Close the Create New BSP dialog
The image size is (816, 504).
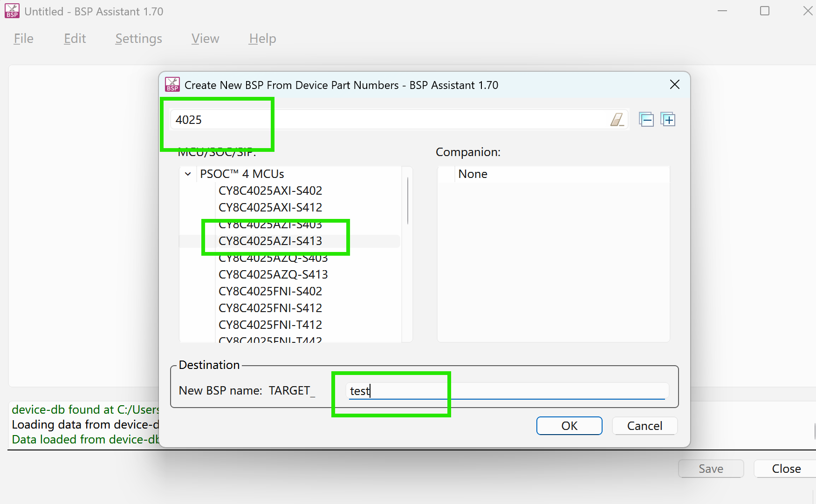674,84
